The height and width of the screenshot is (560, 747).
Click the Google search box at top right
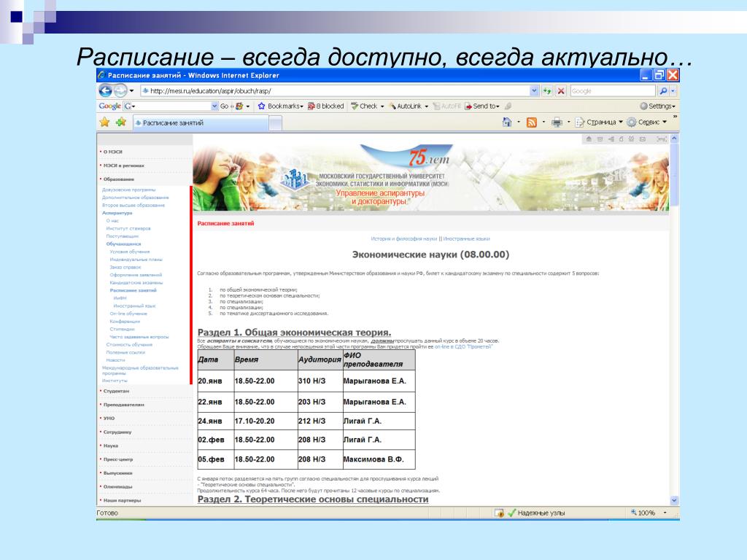pyautogui.click(x=613, y=90)
